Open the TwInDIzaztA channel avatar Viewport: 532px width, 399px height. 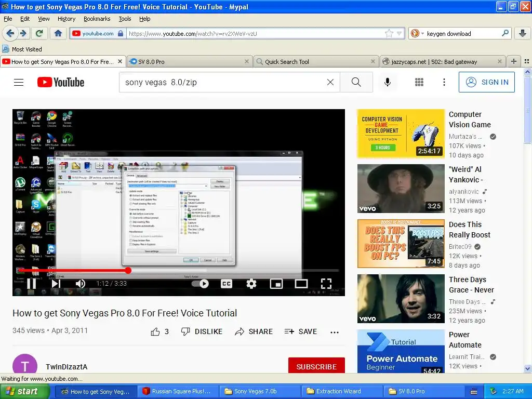pyautogui.click(x=25, y=364)
